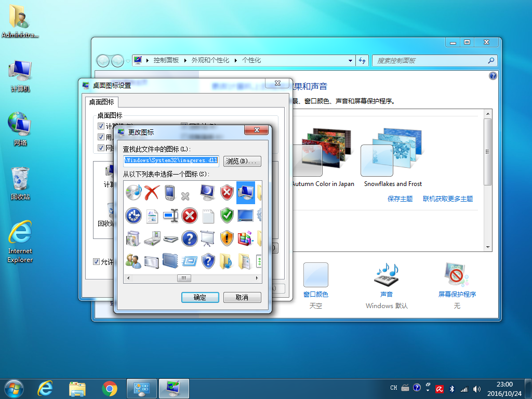The image size is (532, 399).
Task: Click the control panel search box
Action: tap(435, 60)
